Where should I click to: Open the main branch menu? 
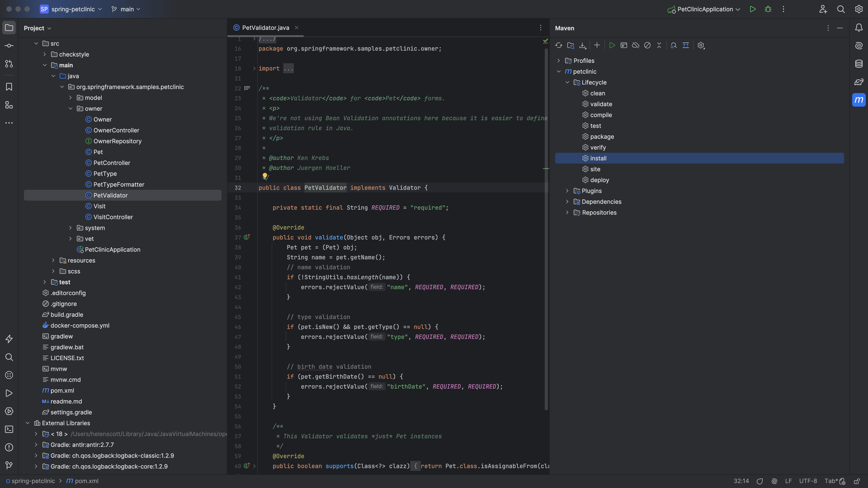pyautogui.click(x=126, y=9)
